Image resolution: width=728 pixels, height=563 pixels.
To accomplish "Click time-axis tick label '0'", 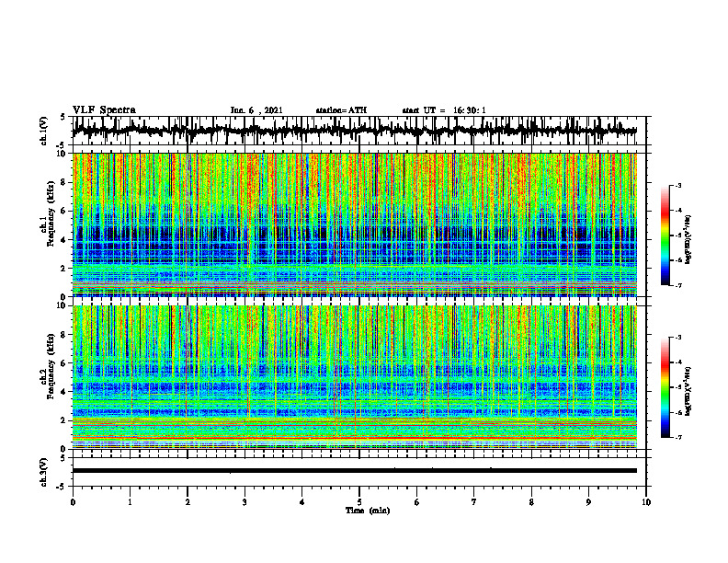I will [x=73, y=502].
